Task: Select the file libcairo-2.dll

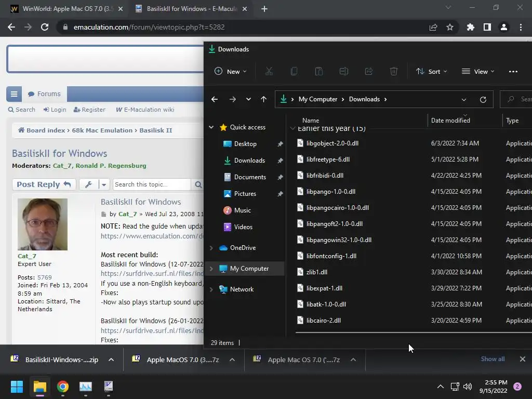Action: [323, 320]
